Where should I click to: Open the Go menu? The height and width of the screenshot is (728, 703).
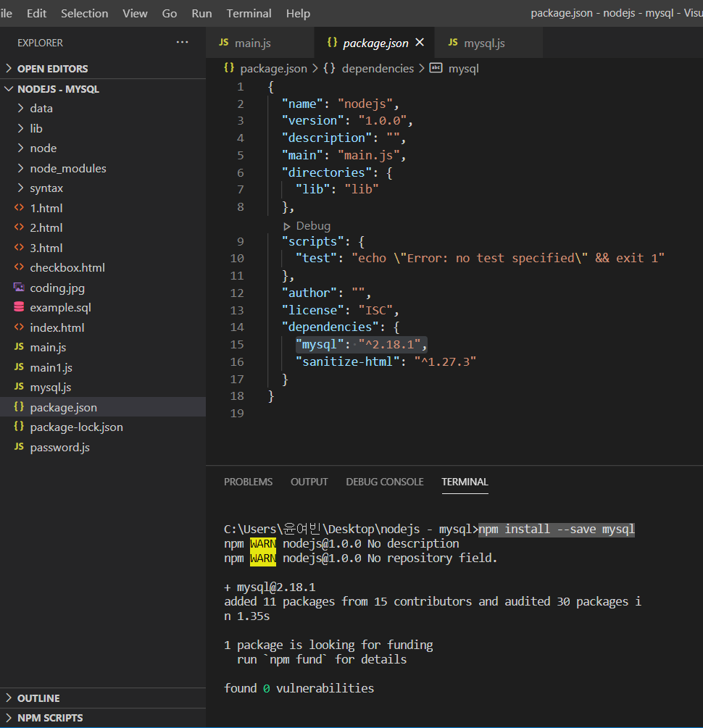point(169,14)
